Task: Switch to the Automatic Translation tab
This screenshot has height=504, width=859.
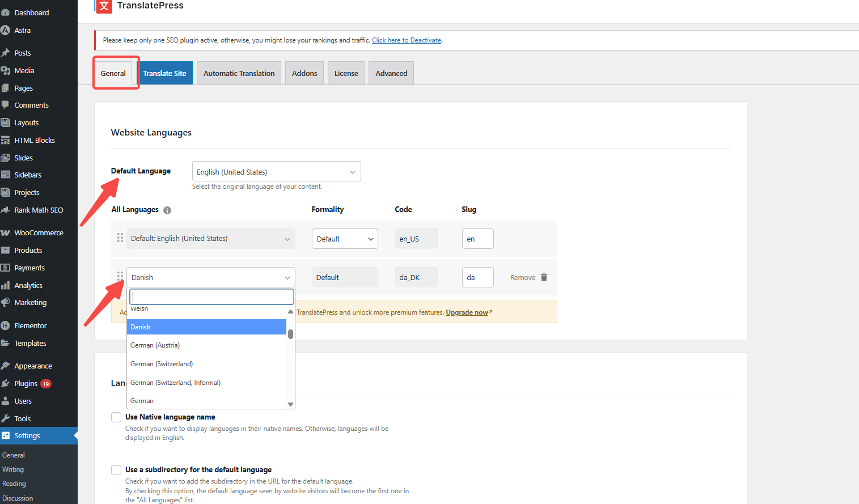Action: (238, 73)
